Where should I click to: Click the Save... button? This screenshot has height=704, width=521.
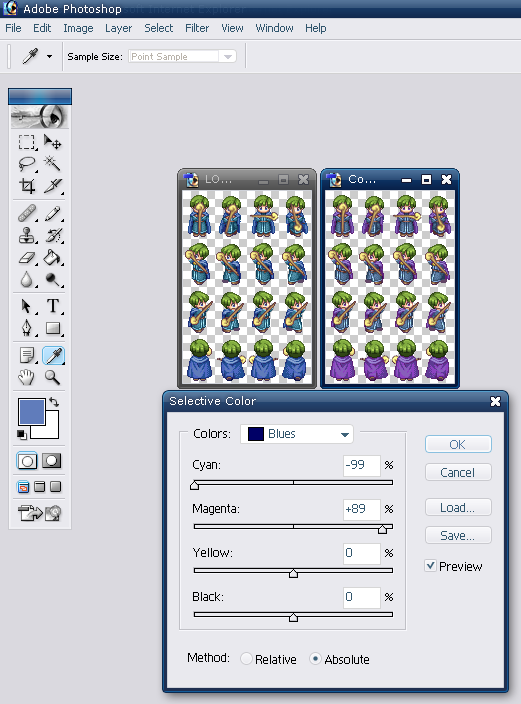pyautogui.click(x=458, y=536)
